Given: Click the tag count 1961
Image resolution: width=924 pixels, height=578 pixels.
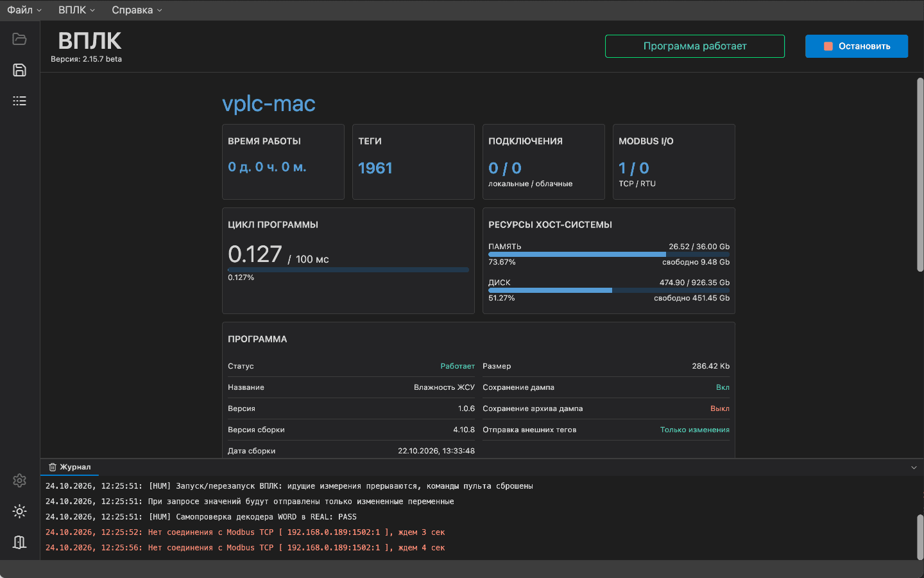Looking at the screenshot, I should 375,168.
